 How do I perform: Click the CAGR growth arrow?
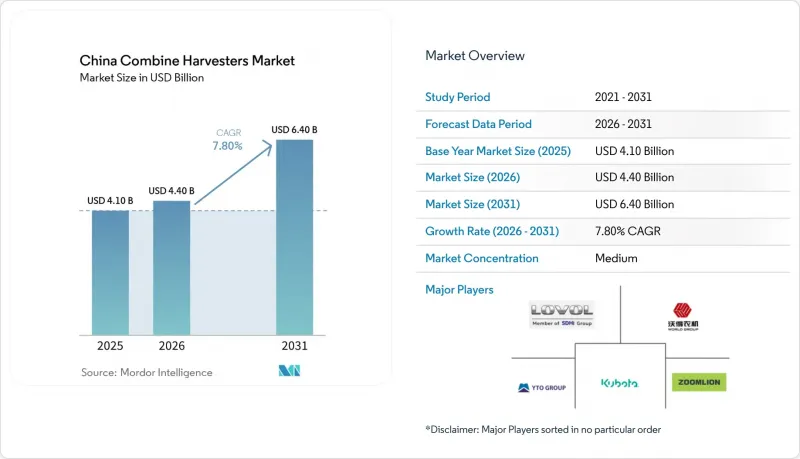[x=234, y=173]
